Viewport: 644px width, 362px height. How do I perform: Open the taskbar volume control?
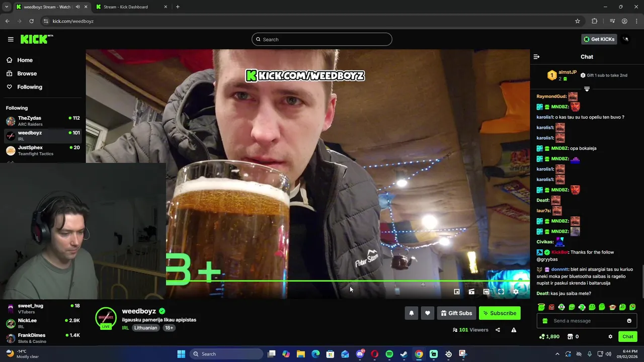point(608,354)
